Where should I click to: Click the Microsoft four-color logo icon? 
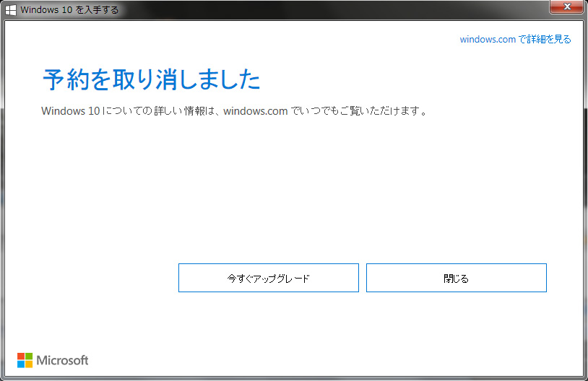coord(25,360)
